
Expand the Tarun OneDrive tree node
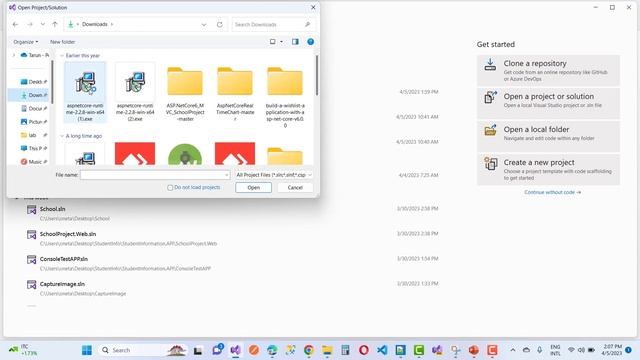click(14, 55)
